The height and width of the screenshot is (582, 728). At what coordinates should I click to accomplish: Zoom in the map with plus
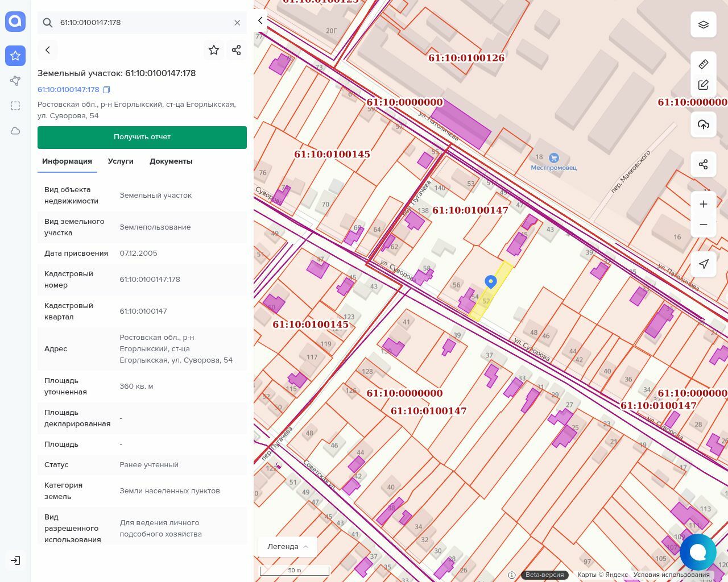pyautogui.click(x=704, y=204)
